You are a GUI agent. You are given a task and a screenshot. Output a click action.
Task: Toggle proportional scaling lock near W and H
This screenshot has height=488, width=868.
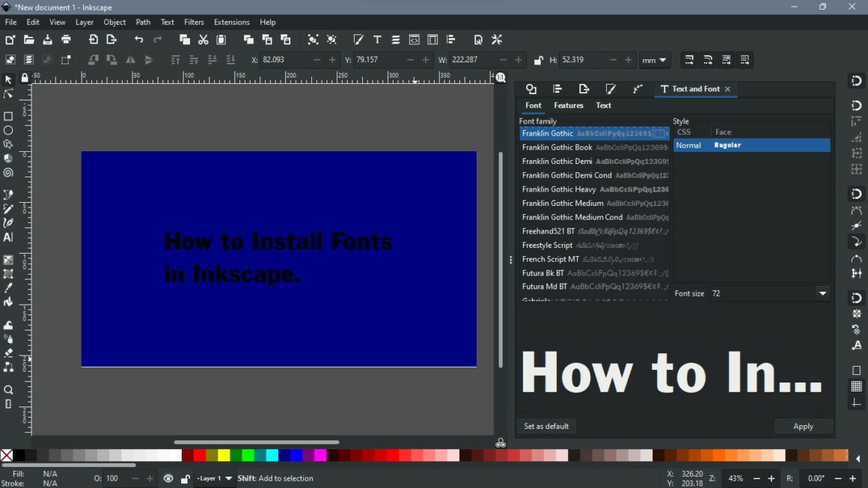(x=537, y=60)
